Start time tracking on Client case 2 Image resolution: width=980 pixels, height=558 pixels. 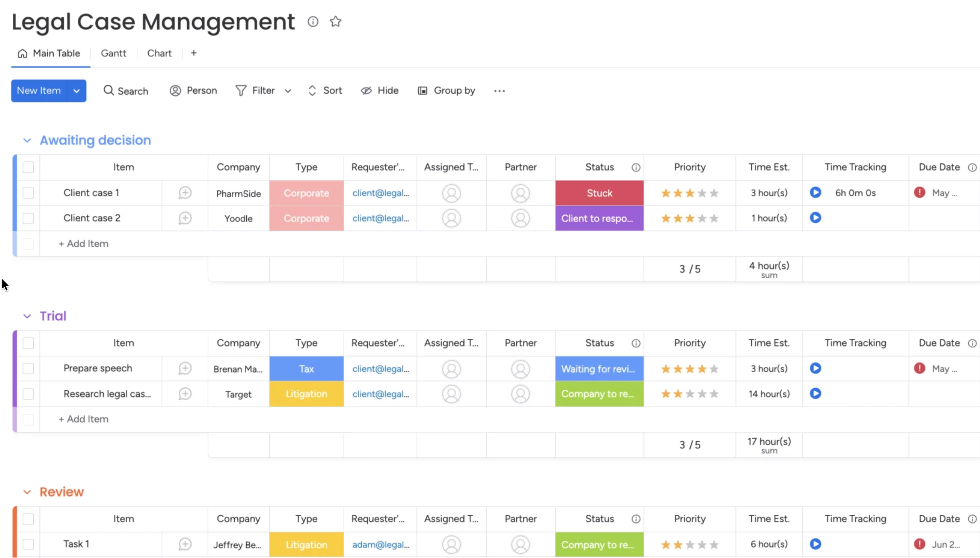click(x=815, y=218)
